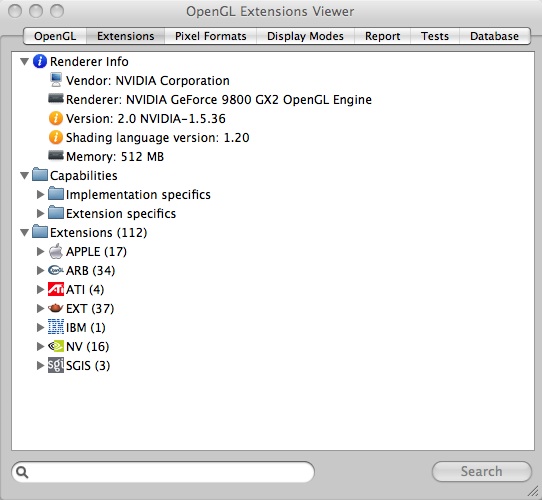Click the graphics card icon beside Renderer
Image resolution: width=542 pixels, height=500 pixels.
[56, 99]
